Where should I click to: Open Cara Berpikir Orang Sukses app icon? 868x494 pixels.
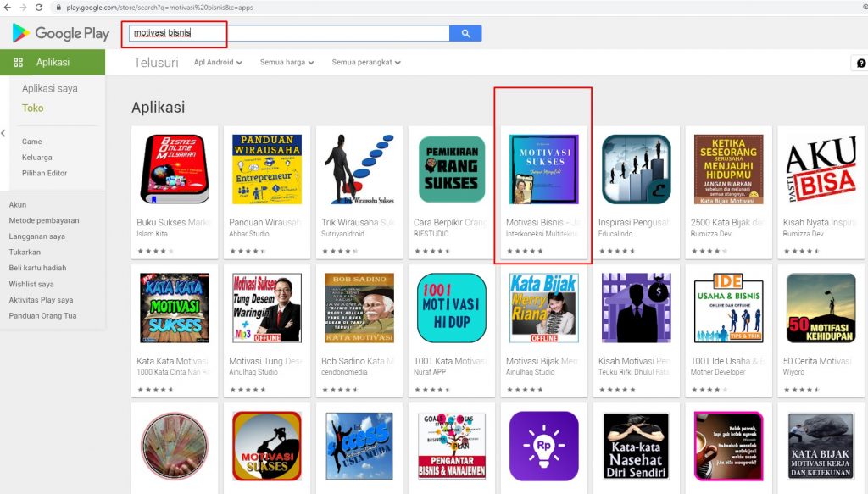tap(452, 169)
